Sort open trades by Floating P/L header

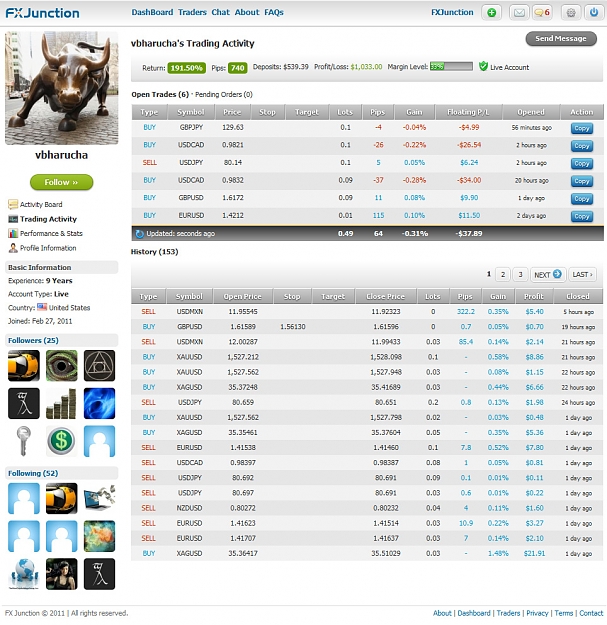click(x=468, y=112)
